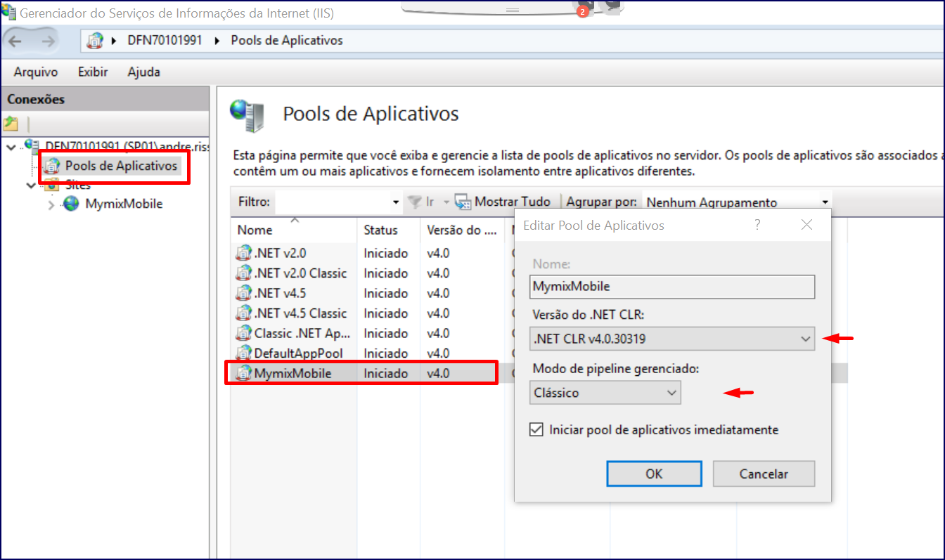Collapse the Sites tree node
945x560 pixels.
[31, 185]
